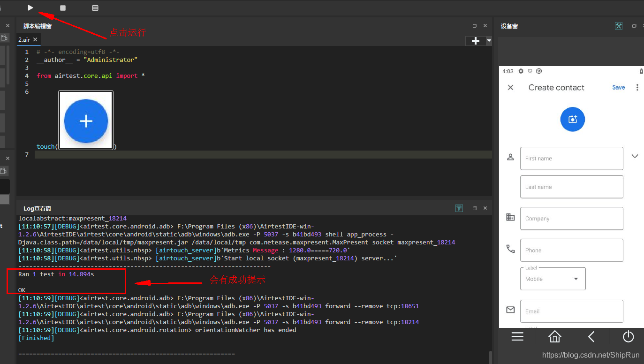Click the 'Create contact' title text
Image resolution: width=644 pixels, height=364 pixels.
click(x=556, y=88)
